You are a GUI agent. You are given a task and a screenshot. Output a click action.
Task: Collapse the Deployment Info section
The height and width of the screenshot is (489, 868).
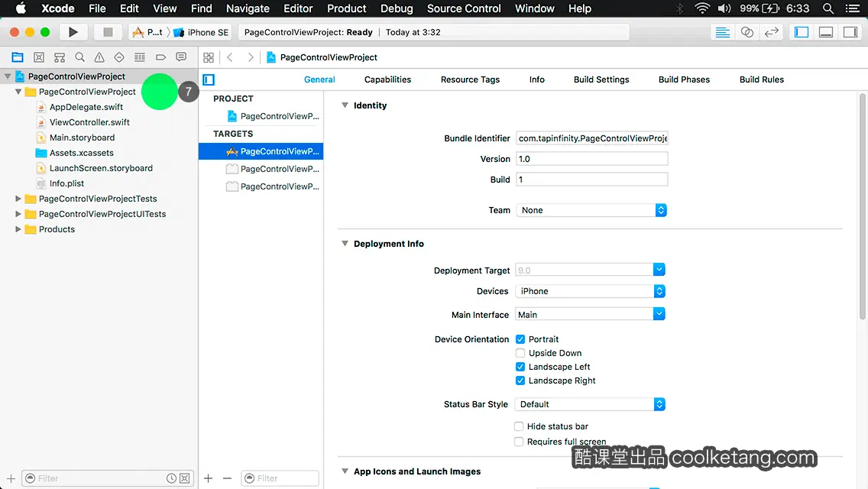coord(345,243)
